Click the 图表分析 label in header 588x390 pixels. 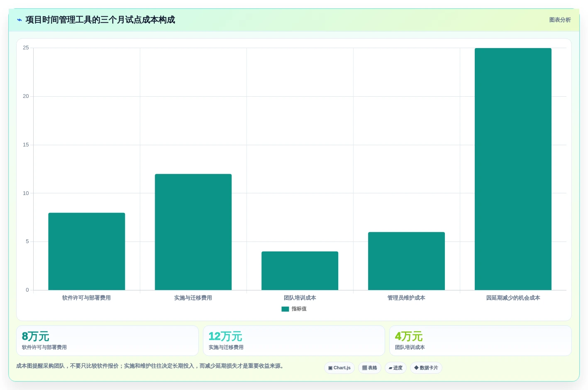560,20
